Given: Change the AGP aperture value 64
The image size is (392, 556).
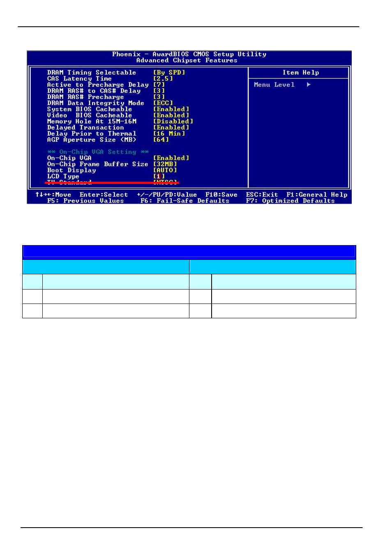Looking at the screenshot, I should tap(161, 140).
